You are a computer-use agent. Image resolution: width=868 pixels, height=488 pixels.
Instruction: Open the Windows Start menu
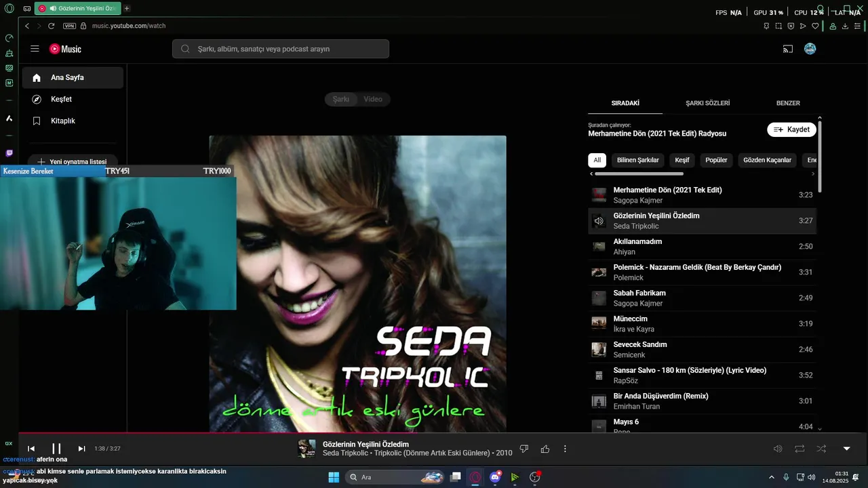click(334, 477)
